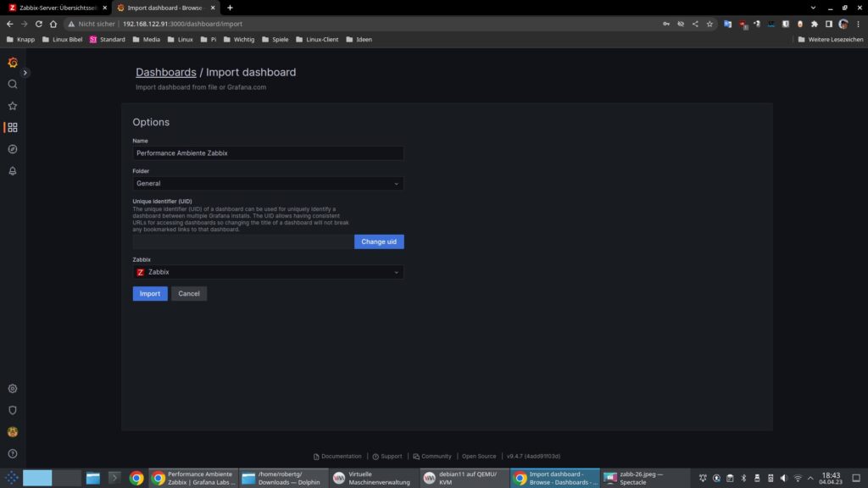868x488 pixels.
Task: Switch to debian11 auf QEMU/KVM window
Action: point(465,478)
